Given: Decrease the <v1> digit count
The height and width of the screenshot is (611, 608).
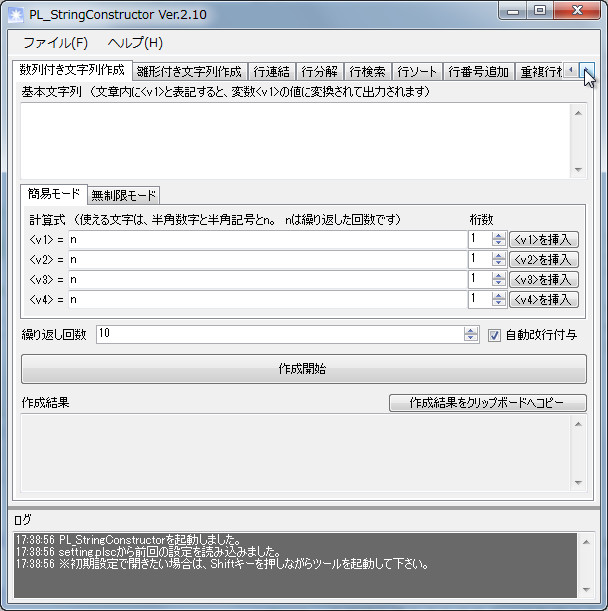Looking at the screenshot, I should [498, 243].
